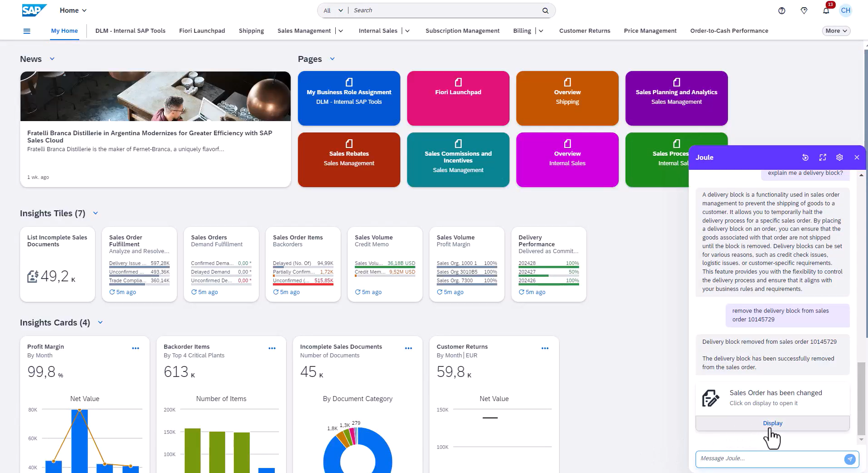Open Overview Shipping page tile

click(567, 98)
